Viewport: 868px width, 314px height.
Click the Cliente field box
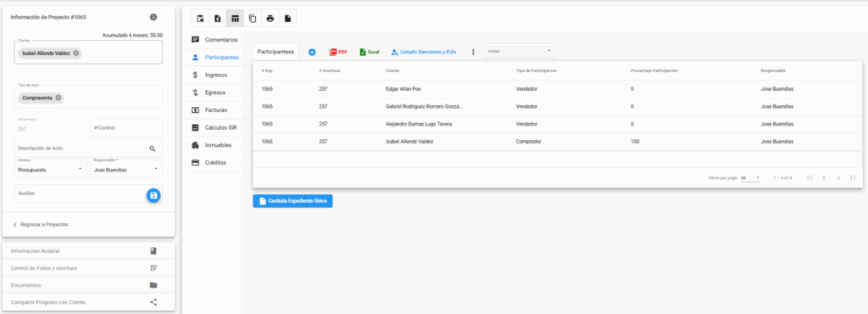pos(88,53)
